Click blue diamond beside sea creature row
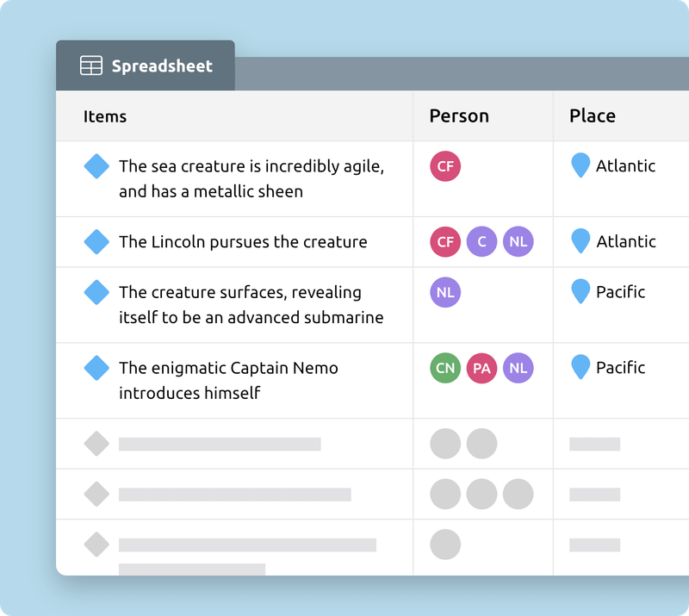Image resolution: width=689 pixels, height=616 pixels. coord(96,166)
